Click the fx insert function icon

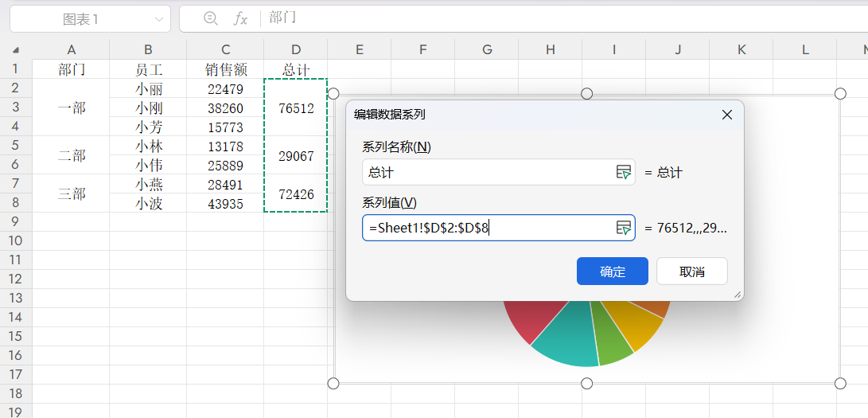tap(239, 19)
